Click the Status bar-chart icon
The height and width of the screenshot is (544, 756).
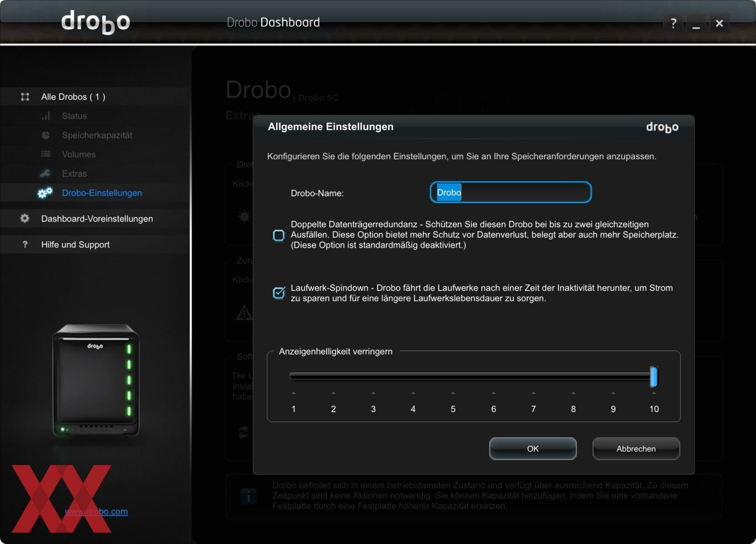click(46, 116)
